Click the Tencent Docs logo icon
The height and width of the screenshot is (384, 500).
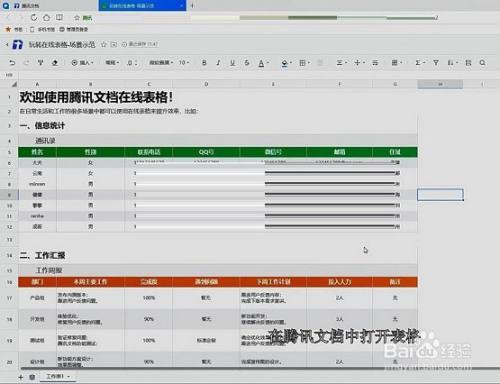click(17, 44)
